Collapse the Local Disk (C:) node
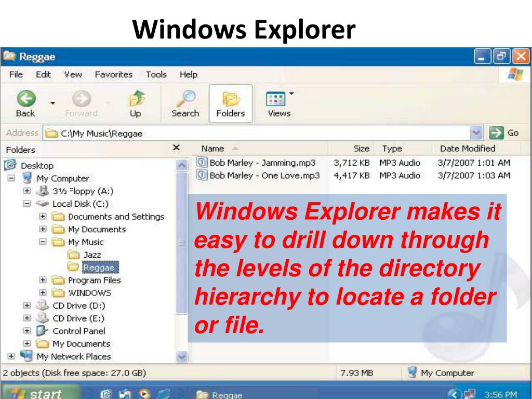 click(27, 204)
